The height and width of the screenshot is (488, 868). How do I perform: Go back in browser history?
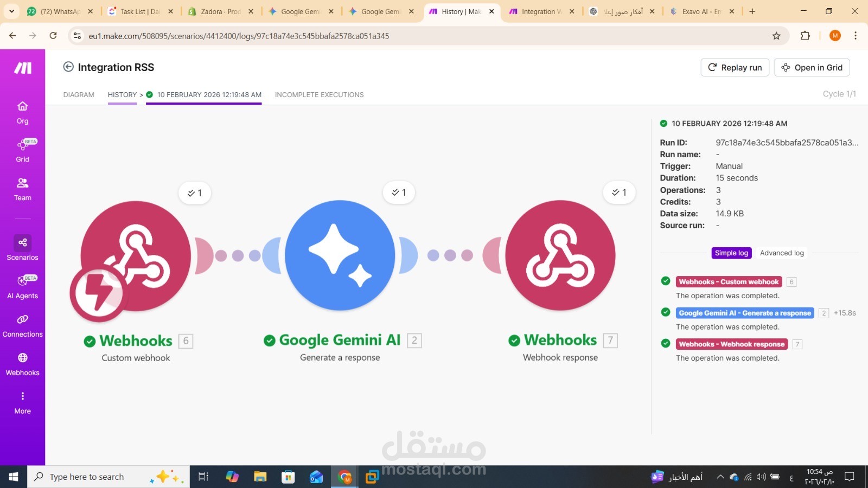[12, 36]
